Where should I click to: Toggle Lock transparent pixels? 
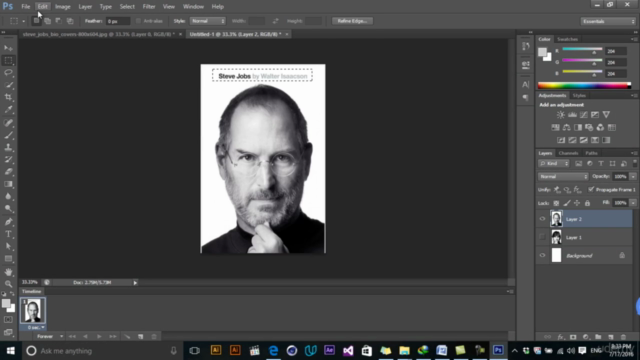tap(556, 203)
